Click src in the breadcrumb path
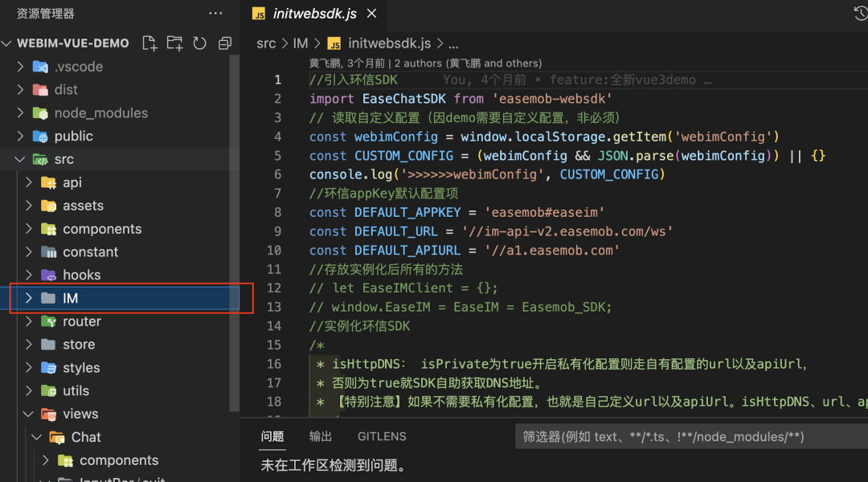This screenshot has width=868, height=482. [266, 43]
